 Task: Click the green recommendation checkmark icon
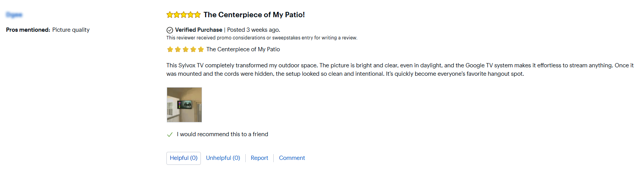point(170,135)
